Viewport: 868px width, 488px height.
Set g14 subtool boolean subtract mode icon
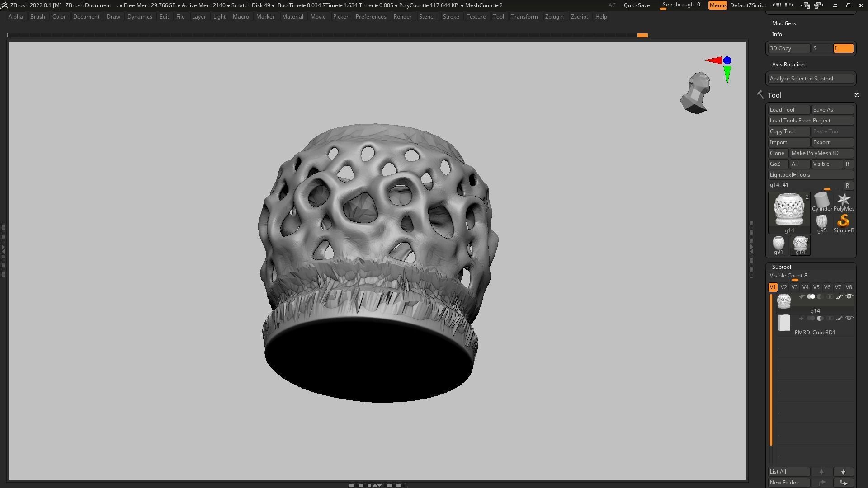click(820, 297)
